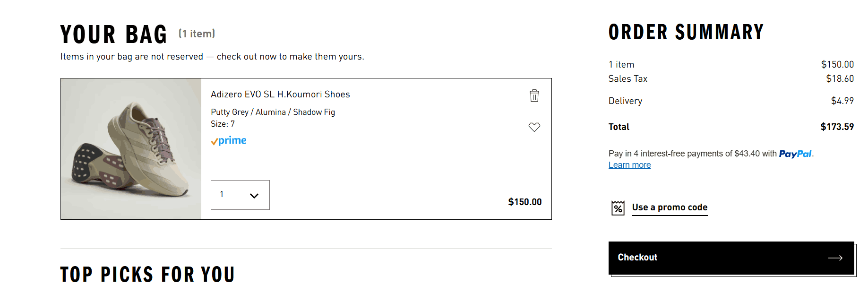
Task: Click the Prime badge under the size
Action: pyautogui.click(x=229, y=140)
